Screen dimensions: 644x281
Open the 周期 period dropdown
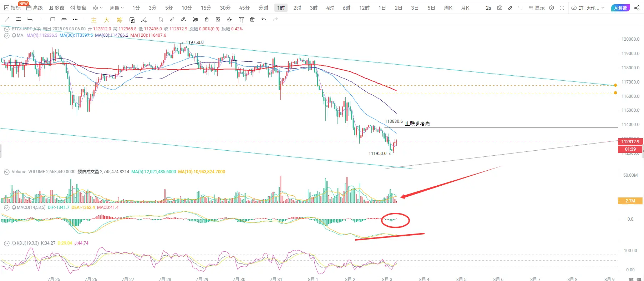[x=117, y=8]
